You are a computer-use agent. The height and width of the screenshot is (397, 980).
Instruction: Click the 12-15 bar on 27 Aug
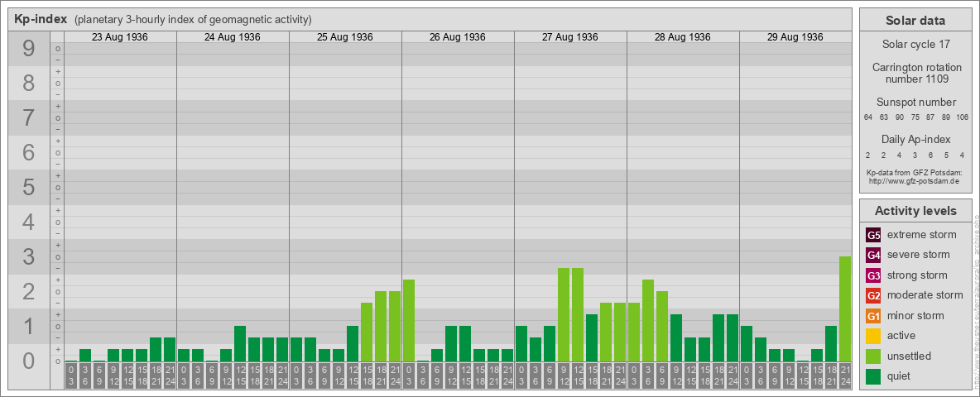click(578, 314)
